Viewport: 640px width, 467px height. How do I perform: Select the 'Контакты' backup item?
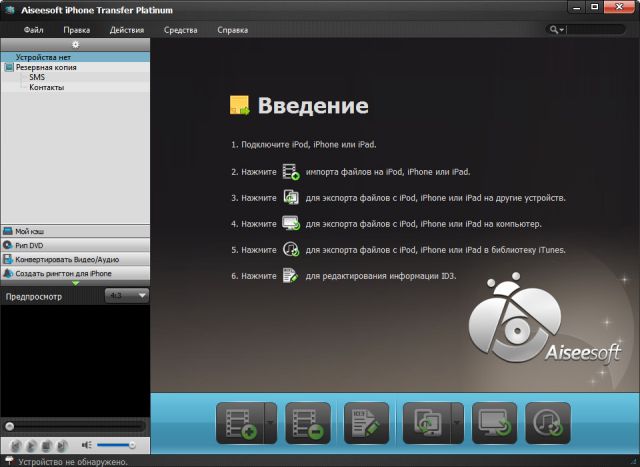point(47,87)
